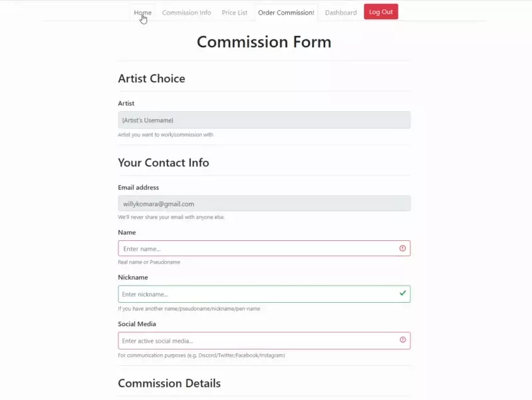Switch to the Home tab
532x400 pixels.
pyautogui.click(x=142, y=12)
